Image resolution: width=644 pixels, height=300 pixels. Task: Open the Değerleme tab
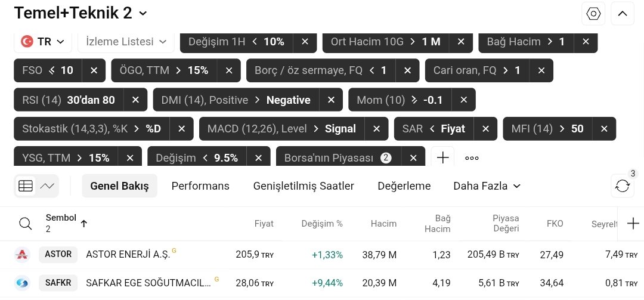pyautogui.click(x=404, y=186)
